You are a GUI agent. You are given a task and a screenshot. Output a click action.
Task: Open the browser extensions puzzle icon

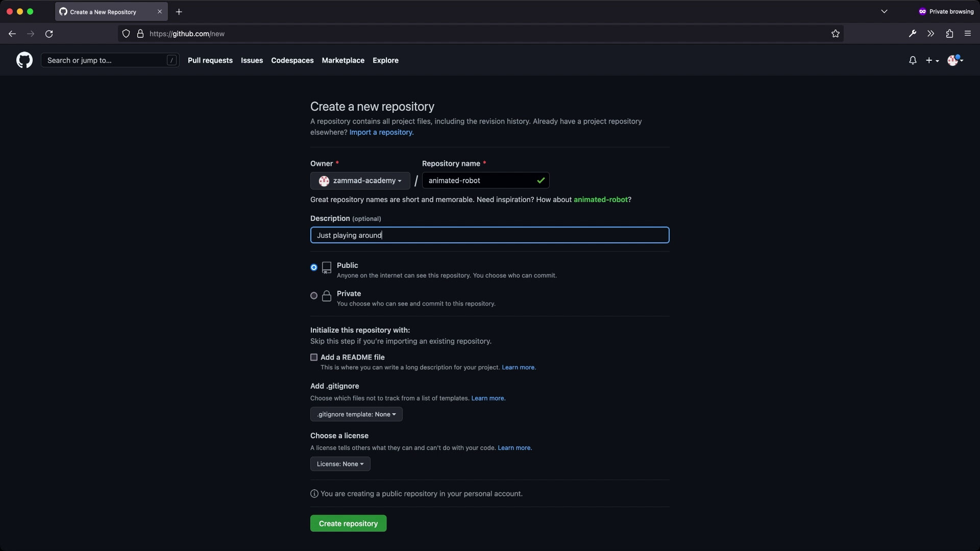tap(949, 34)
